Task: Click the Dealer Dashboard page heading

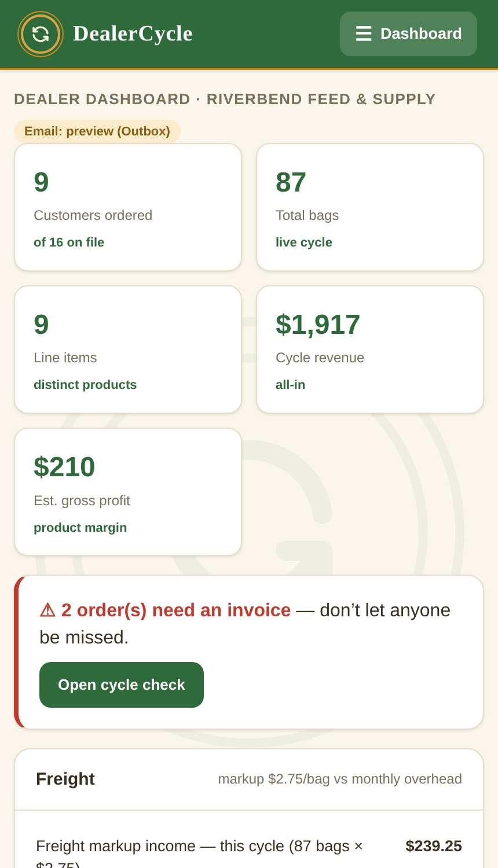Action: (225, 99)
